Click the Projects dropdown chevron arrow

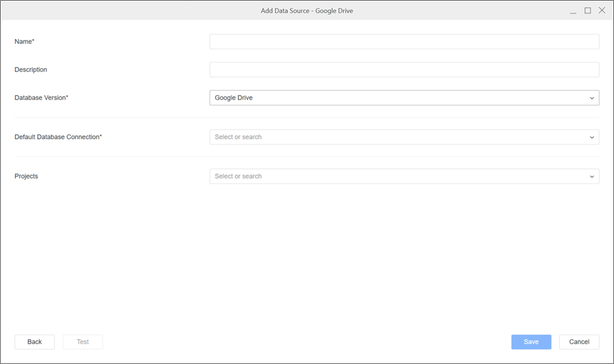tap(592, 177)
